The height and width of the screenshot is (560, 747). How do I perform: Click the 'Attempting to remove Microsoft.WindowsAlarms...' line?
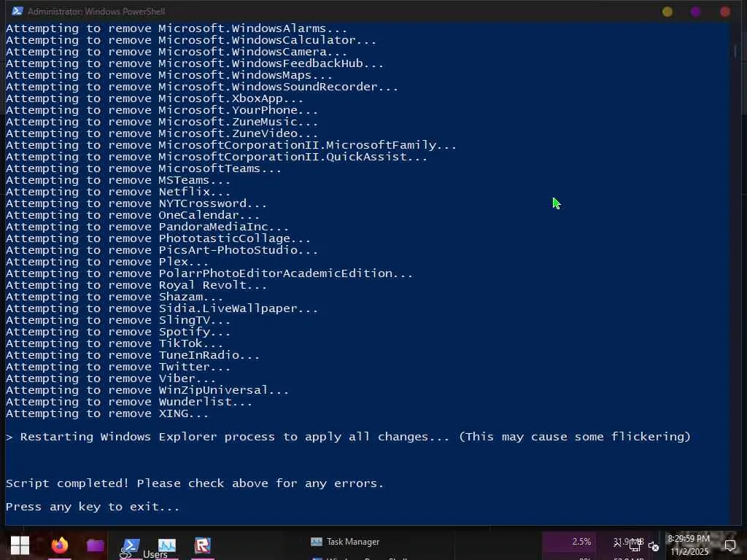pos(177,28)
